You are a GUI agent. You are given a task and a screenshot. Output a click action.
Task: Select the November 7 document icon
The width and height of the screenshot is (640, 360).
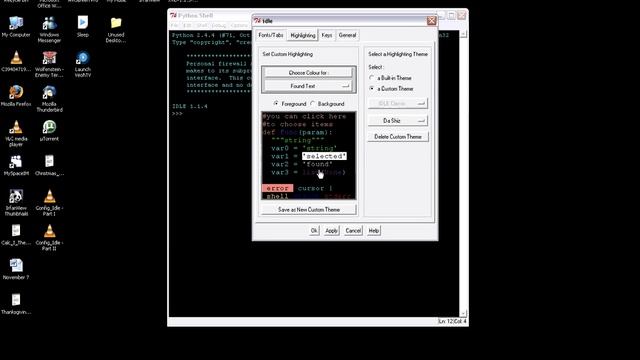click(x=16, y=269)
